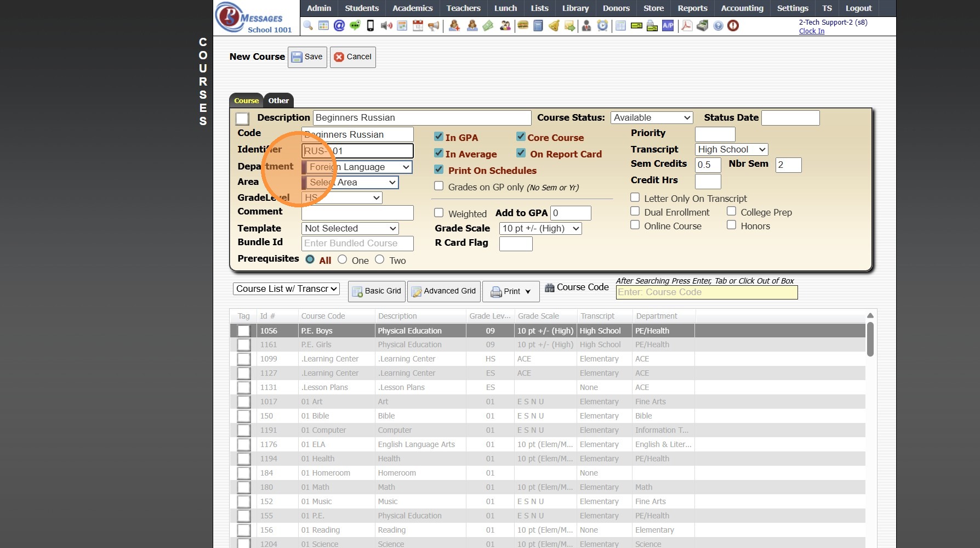
Task: Click the Clock In link
Action: pos(811,31)
